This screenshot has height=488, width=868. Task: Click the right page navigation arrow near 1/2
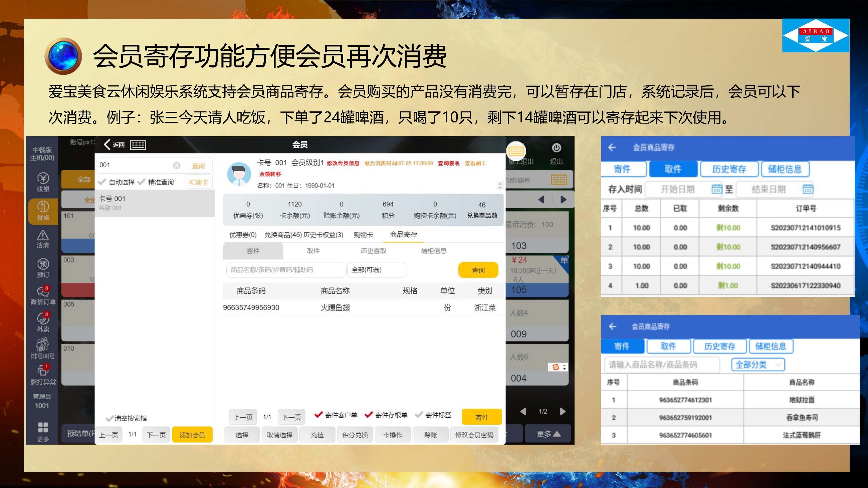coord(562,411)
